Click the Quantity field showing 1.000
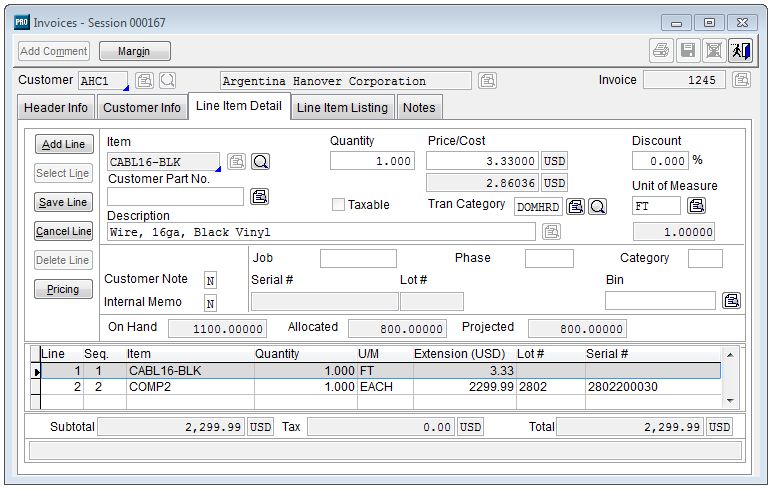 click(372, 161)
